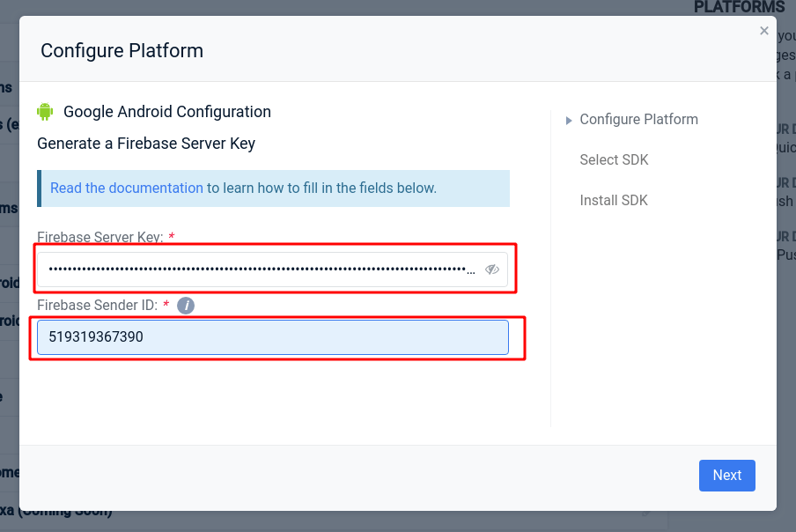Click the 'Configure Platform' dialog title
This screenshot has width=796, height=532.
click(x=122, y=51)
